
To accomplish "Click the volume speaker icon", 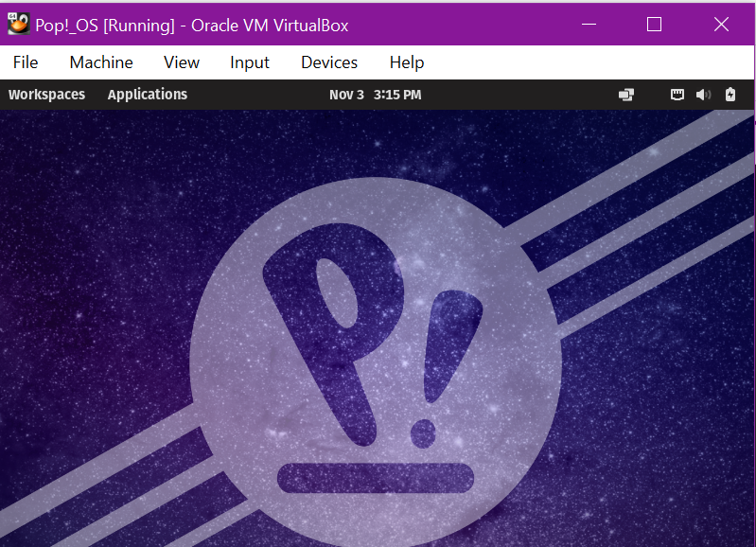I will coord(703,95).
